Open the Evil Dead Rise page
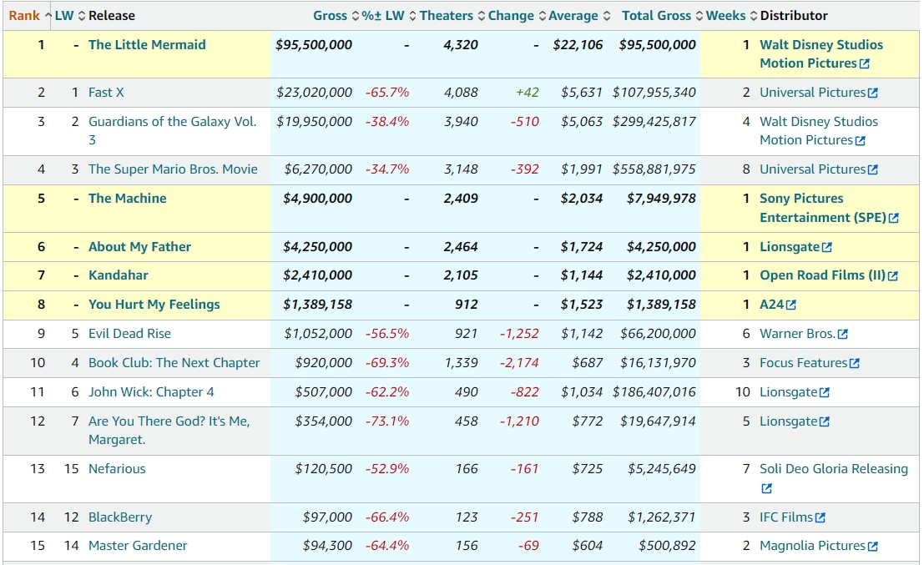The width and height of the screenshot is (924, 565). point(129,334)
